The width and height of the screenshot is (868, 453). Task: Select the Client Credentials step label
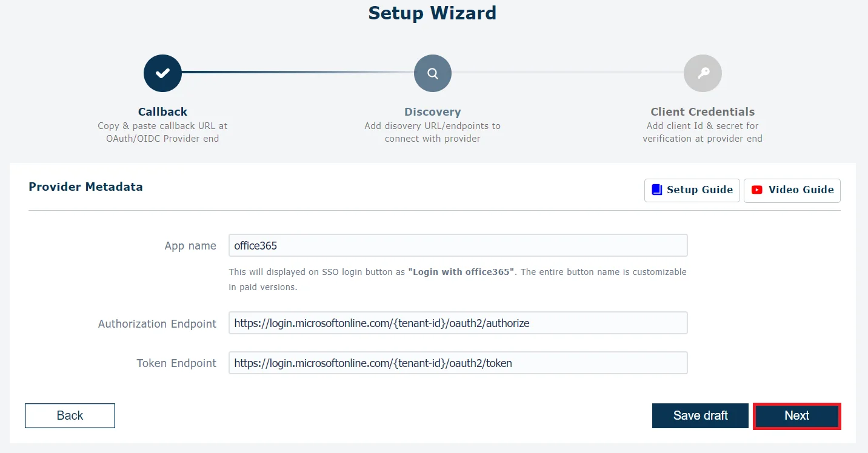coord(703,112)
